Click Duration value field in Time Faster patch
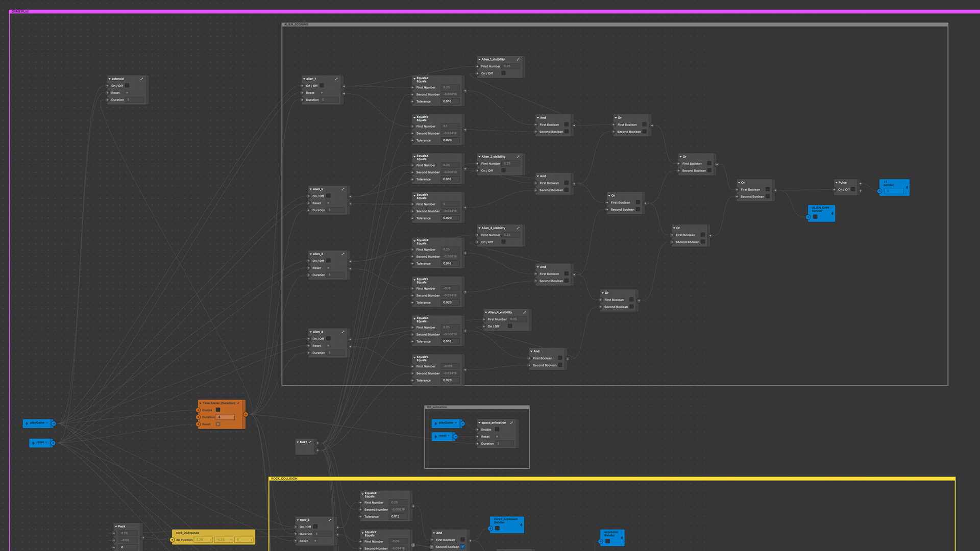Screen dimensions: 980x551 click(x=226, y=417)
